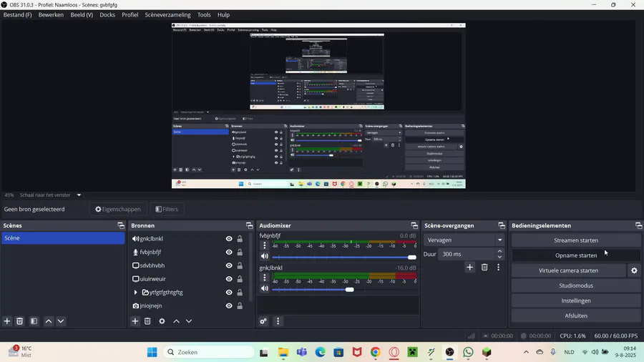Click Opname starten to begin recording
644x362 pixels.
(576, 255)
